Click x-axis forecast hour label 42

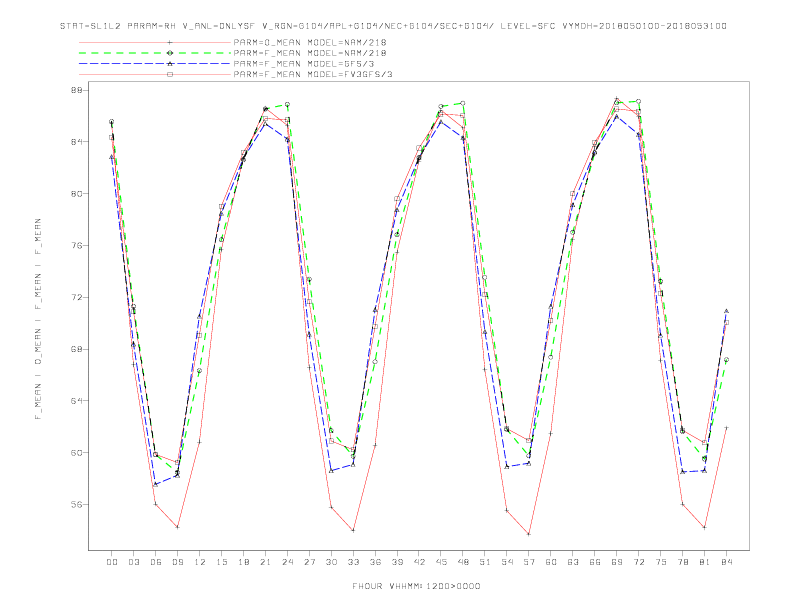(419, 562)
